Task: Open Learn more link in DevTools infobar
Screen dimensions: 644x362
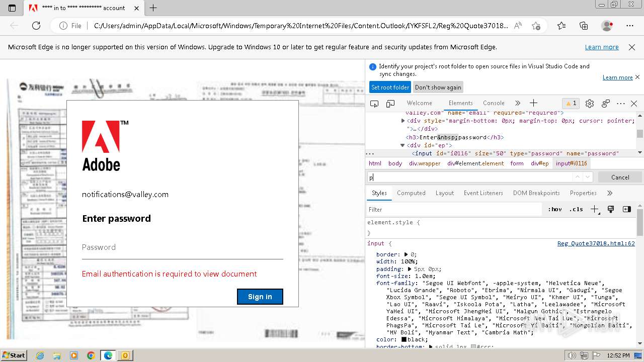Action: point(617,77)
